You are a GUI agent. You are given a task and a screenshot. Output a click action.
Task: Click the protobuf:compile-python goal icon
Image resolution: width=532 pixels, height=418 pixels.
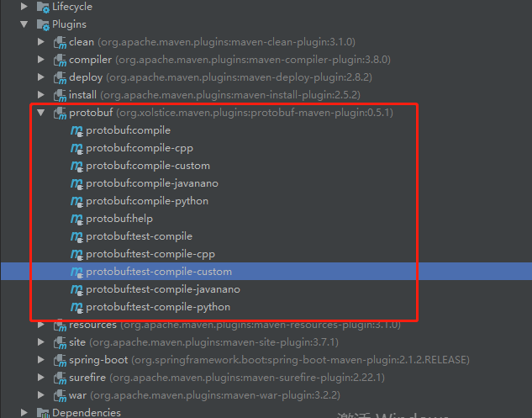coord(76,201)
